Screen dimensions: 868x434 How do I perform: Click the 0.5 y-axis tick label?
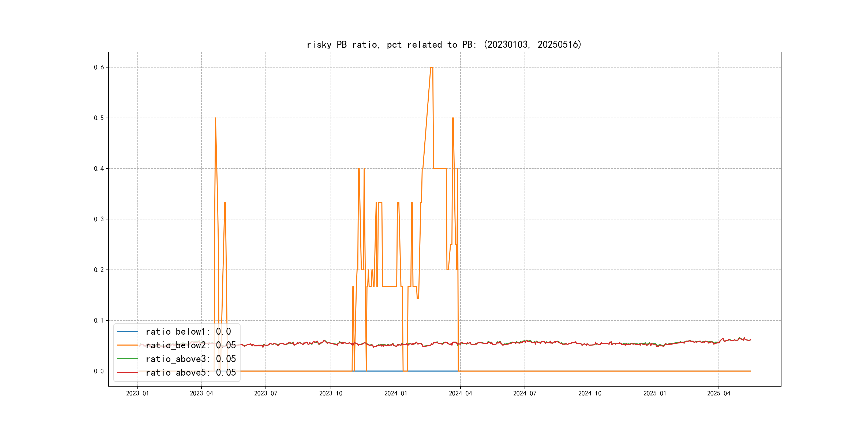pos(99,118)
